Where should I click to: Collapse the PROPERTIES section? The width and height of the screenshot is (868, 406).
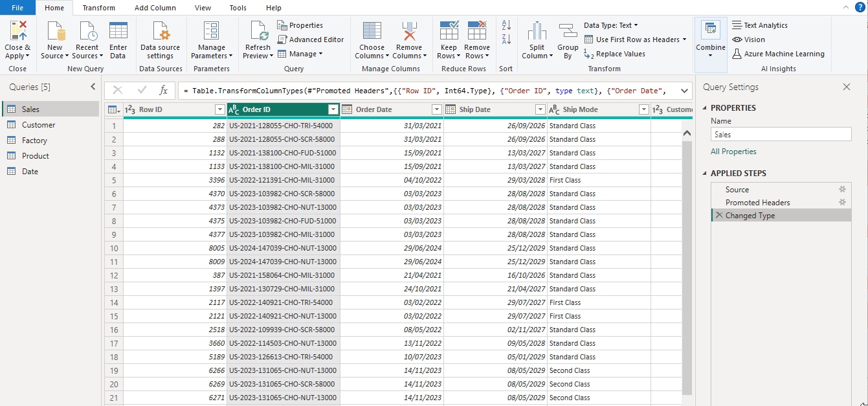coord(706,108)
